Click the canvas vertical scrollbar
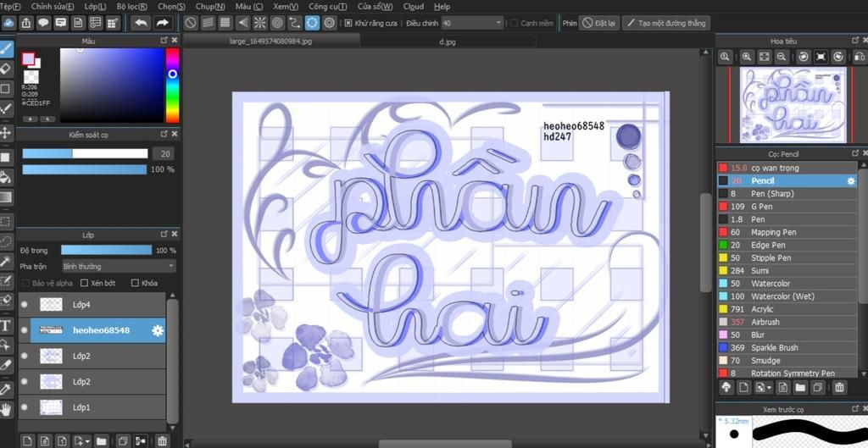The width and height of the screenshot is (868, 448). pyautogui.click(x=705, y=242)
